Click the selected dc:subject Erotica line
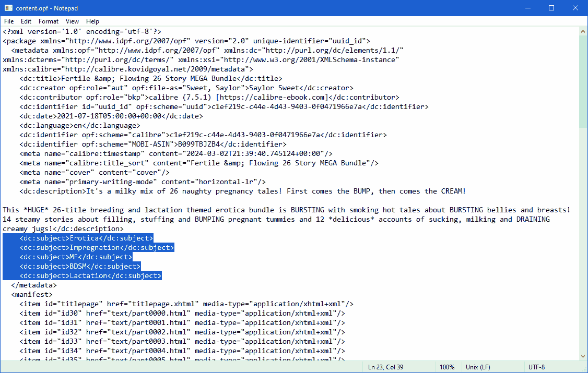The width and height of the screenshot is (588, 373). (x=86, y=238)
